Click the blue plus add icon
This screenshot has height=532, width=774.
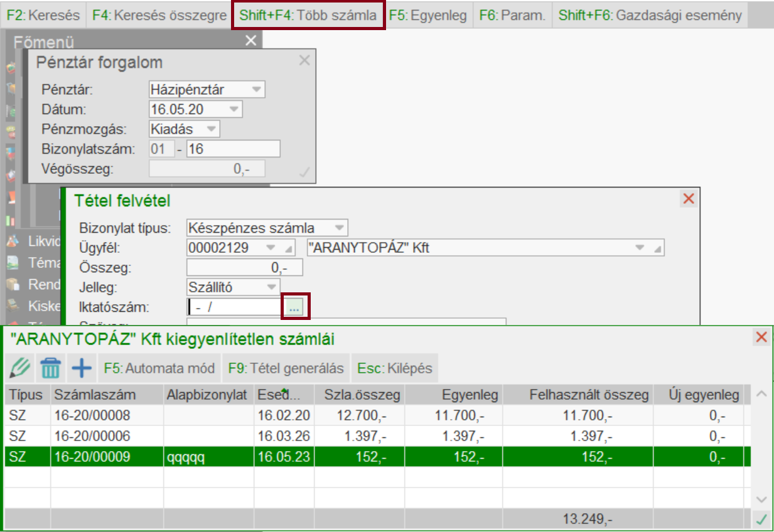81,368
